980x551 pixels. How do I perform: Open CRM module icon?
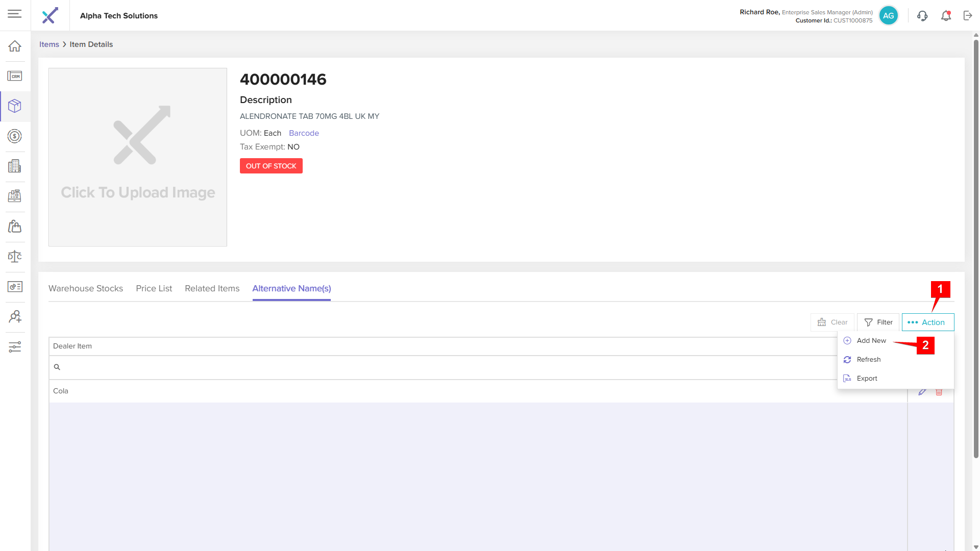15,76
